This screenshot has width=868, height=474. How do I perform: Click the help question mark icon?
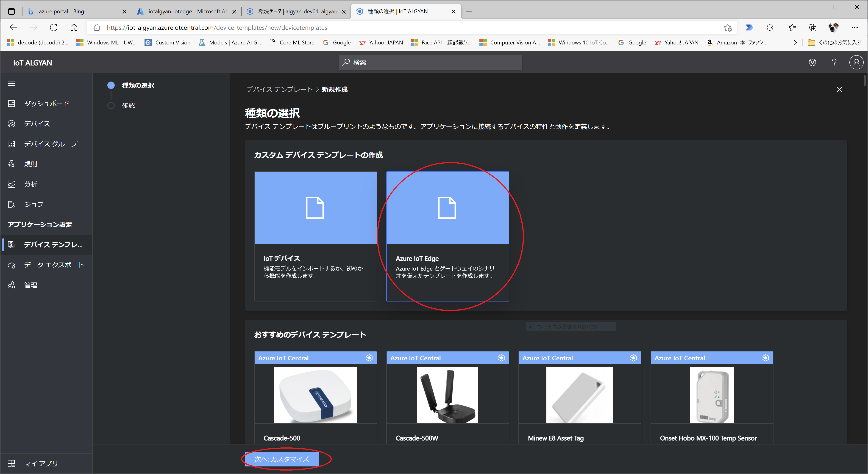(x=834, y=62)
